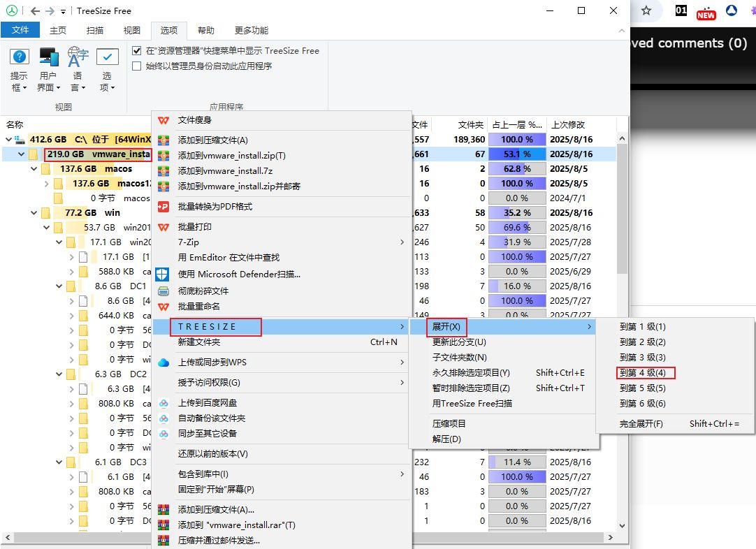The height and width of the screenshot is (549, 756).
Task: Click the vertical scrollbar down arrow
Action: 622,525
